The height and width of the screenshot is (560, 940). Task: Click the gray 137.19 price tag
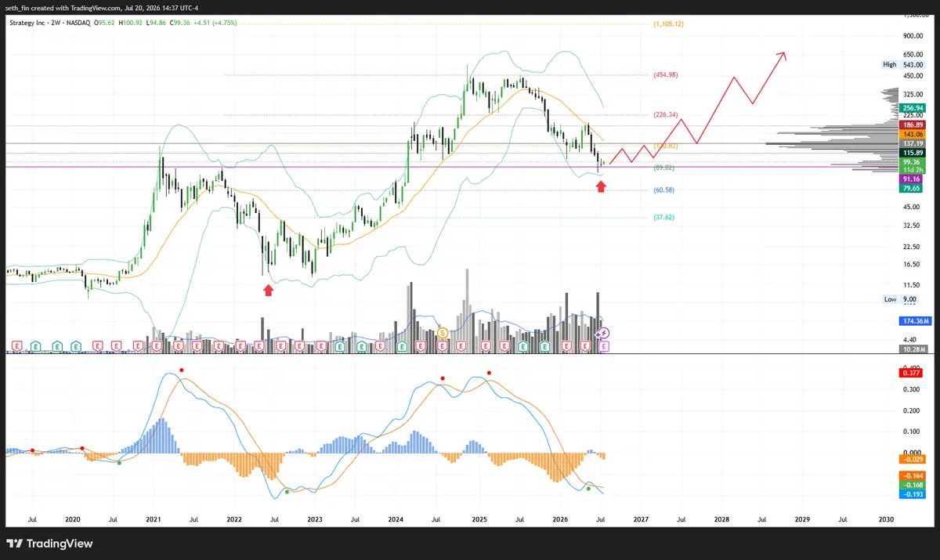point(913,143)
